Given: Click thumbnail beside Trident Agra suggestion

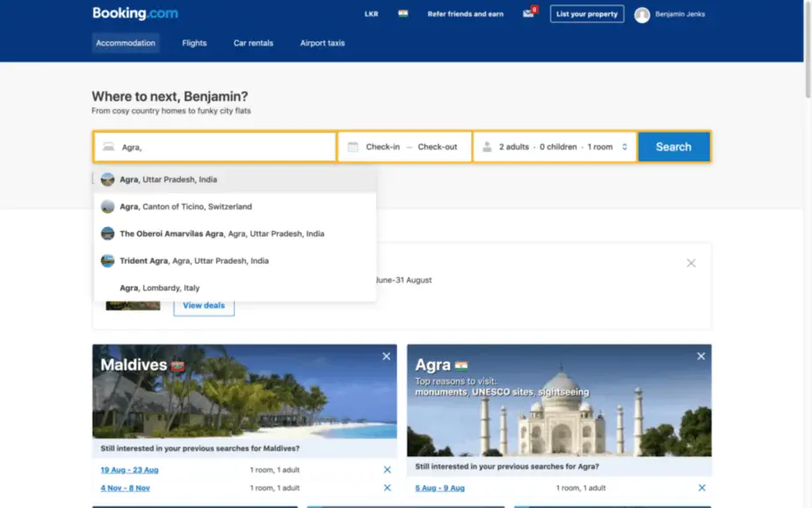Looking at the screenshot, I should click(x=108, y=260).
